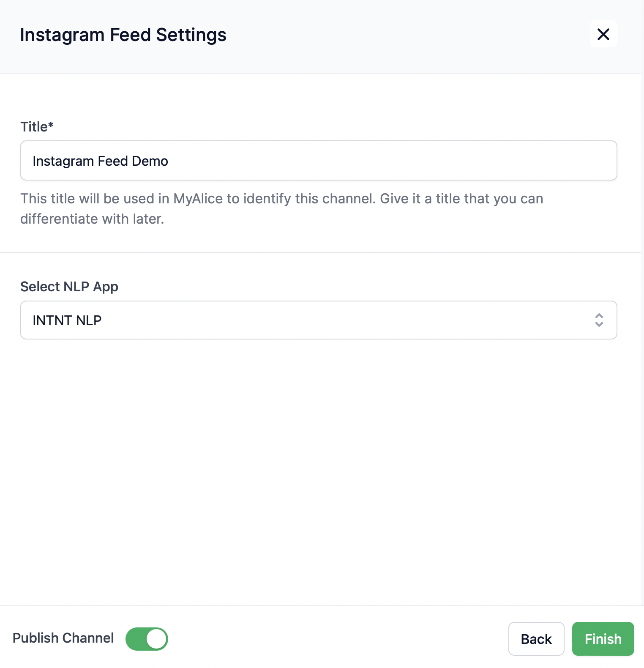Click the 'Instagram Feed Demo' text in field
644x668 pixels.
100,161
